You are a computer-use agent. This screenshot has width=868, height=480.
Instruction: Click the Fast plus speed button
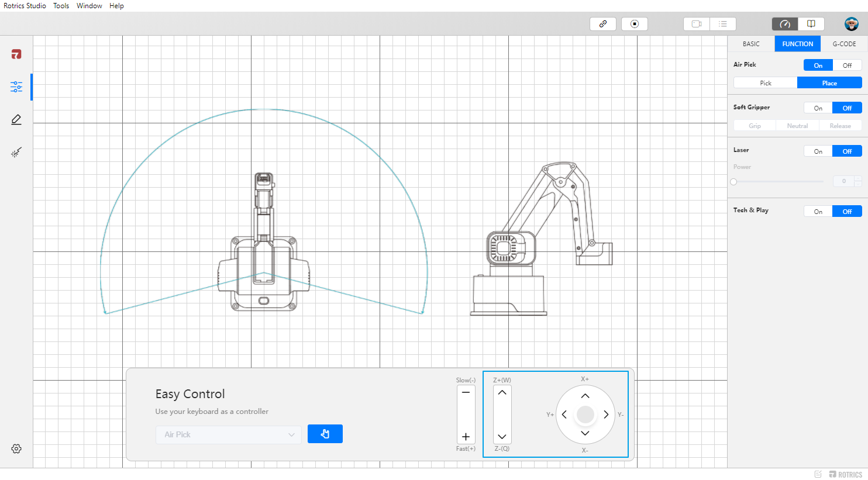466,437
